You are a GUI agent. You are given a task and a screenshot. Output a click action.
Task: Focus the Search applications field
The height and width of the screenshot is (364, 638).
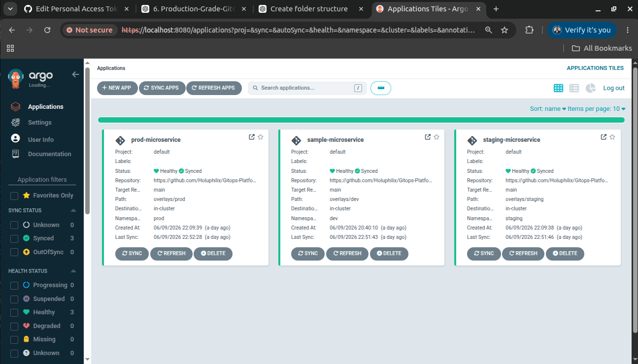pos(307,88)
